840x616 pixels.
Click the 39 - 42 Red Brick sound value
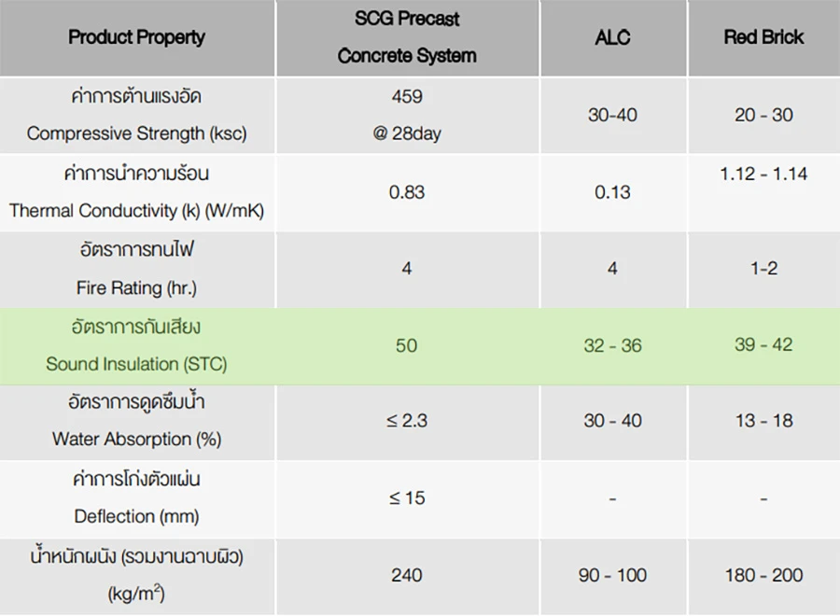763,344
